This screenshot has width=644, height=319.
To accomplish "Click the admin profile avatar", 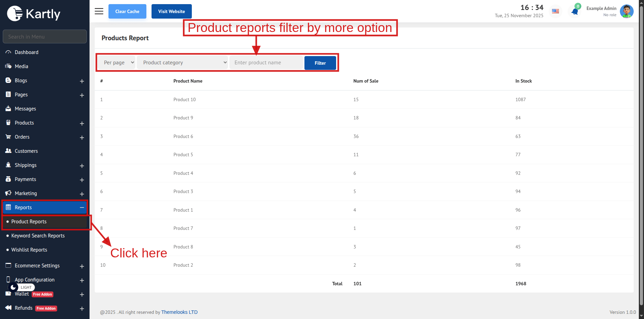I will 626,11.
